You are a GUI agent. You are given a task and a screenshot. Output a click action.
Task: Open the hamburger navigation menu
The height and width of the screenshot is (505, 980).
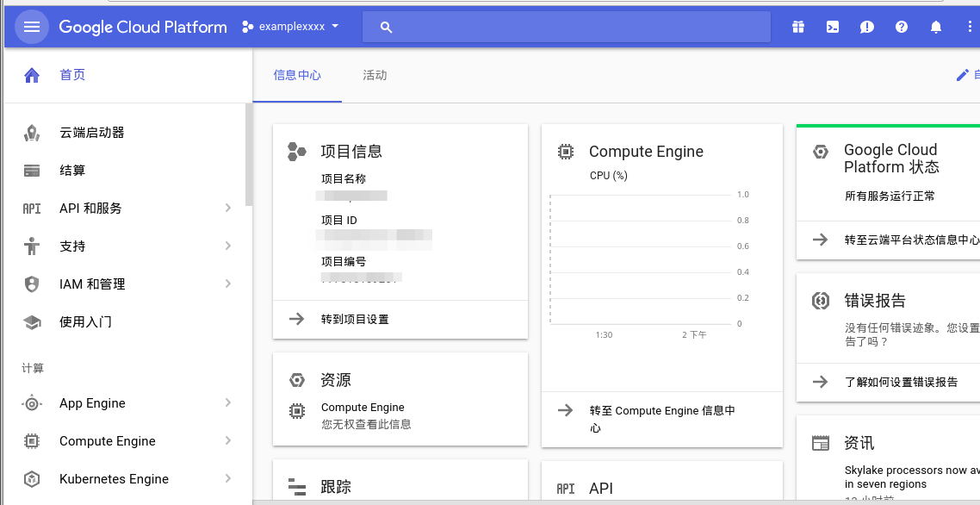tap(32, 27)
